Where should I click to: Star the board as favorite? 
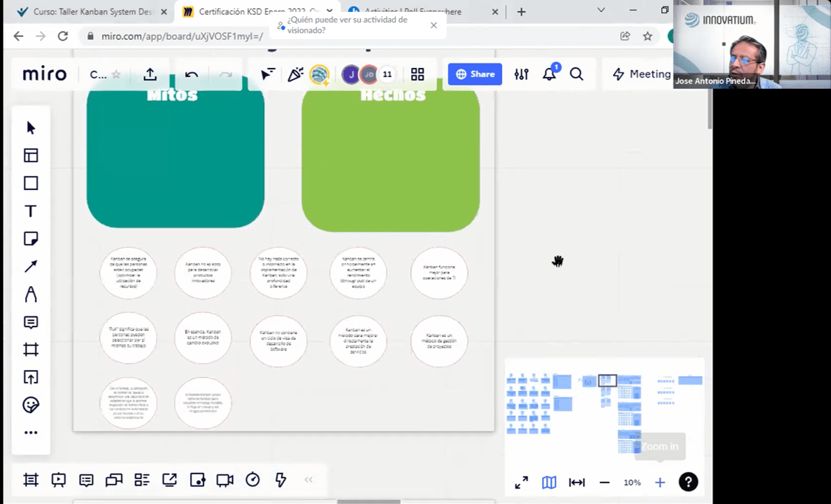(x=116, y=74)
